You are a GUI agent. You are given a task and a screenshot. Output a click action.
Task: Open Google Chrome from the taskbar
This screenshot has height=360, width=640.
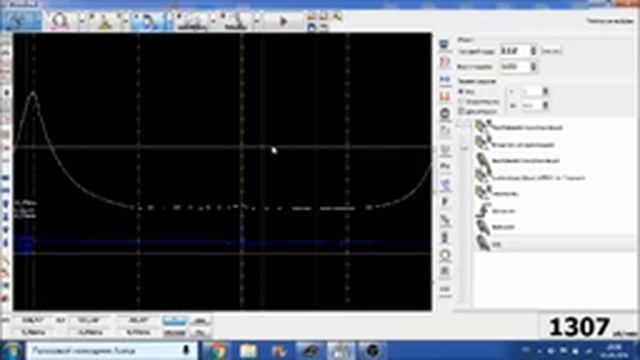click(216, 351)
